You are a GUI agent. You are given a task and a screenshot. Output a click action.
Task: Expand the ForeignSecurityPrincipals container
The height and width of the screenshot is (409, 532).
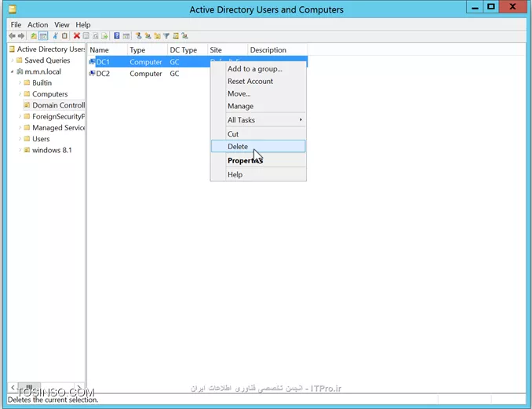[20, 116]
